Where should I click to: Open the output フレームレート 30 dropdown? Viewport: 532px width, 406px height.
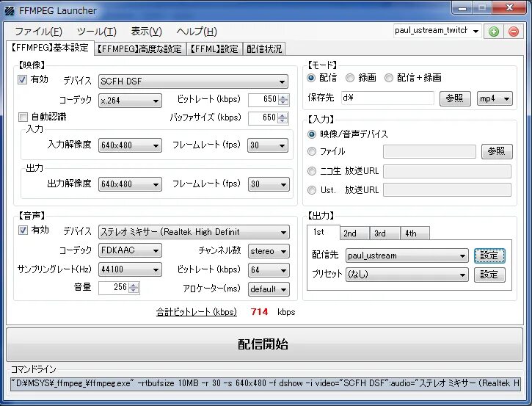click(269, 184)
